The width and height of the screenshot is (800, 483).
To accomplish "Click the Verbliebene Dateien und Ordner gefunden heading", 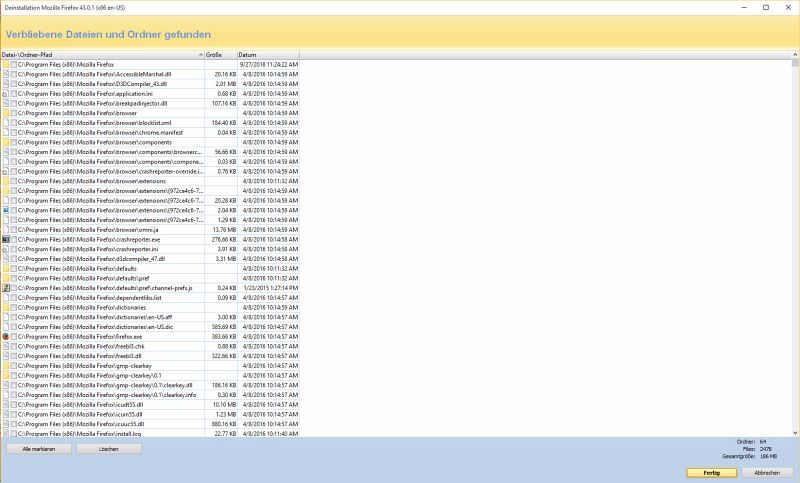I will click(108, 35).
